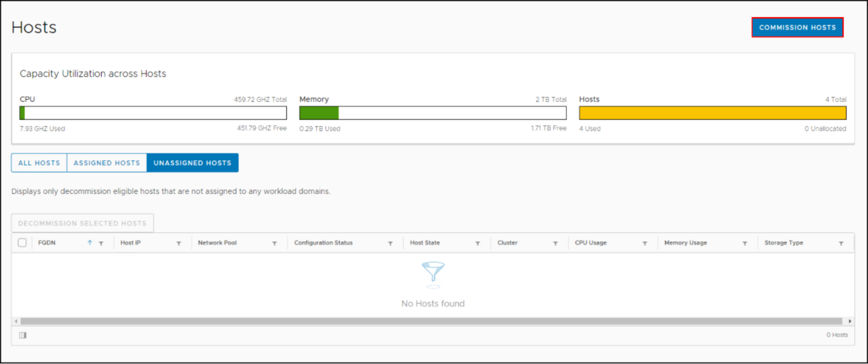
Task: Click the CPU Usage column header
Action: 591,243
